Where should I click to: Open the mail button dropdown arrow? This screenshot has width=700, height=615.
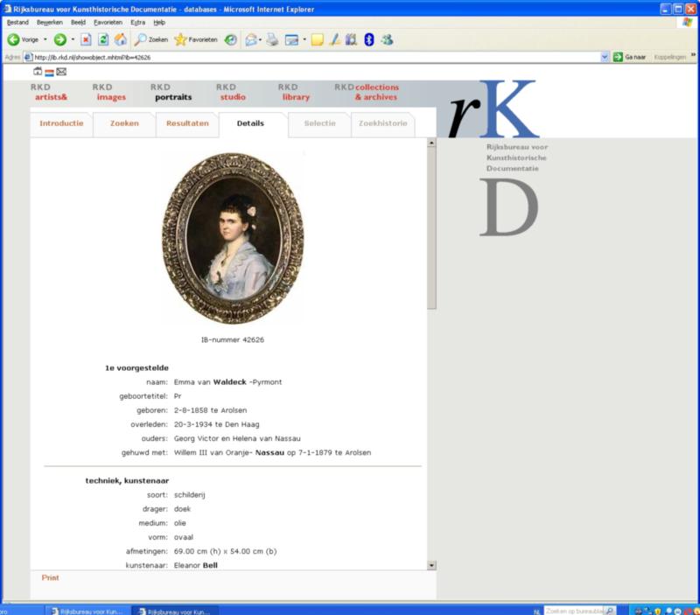click(260, 39)
